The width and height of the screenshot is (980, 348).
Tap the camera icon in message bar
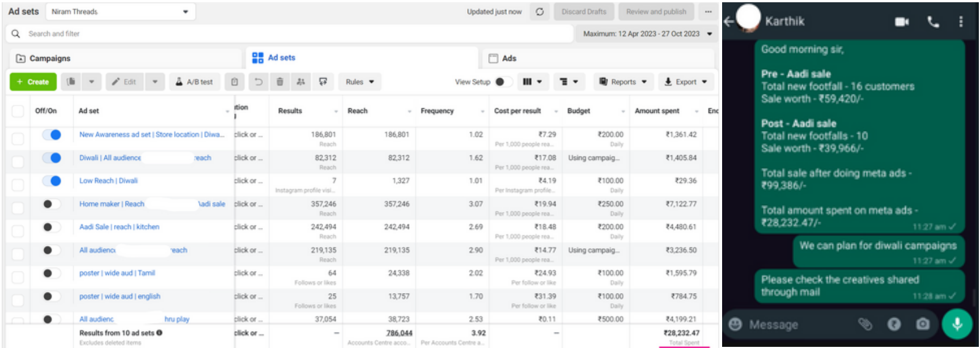click(x=923, y=324)
